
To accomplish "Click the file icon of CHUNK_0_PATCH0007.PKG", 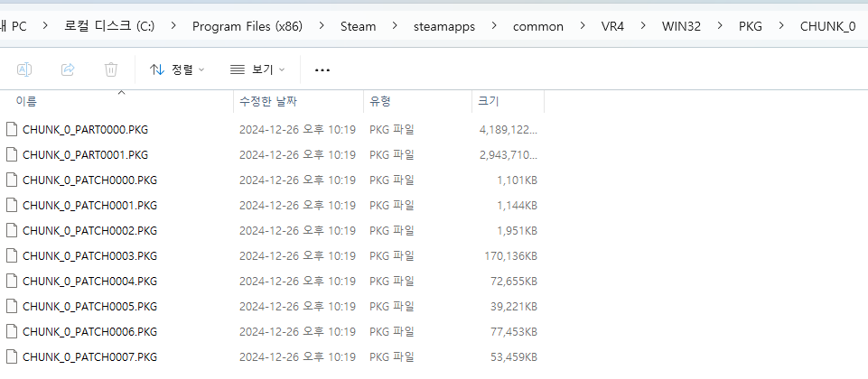I will pyautogui.click(x=12, y=356).
